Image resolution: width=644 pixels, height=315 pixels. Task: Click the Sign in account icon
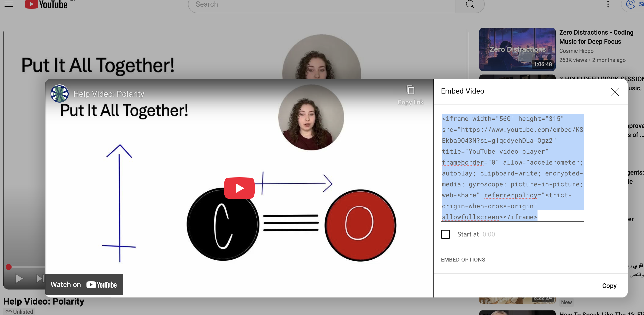631,4
